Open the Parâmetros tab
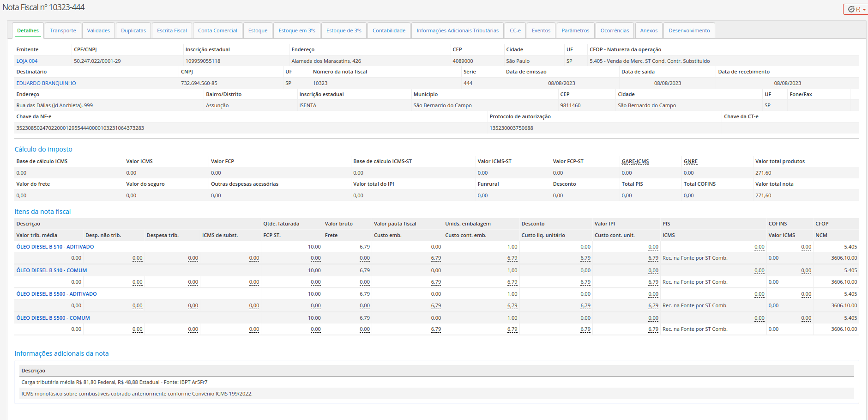Viewport: 868px width, 420px height. (x=575, y=30)
